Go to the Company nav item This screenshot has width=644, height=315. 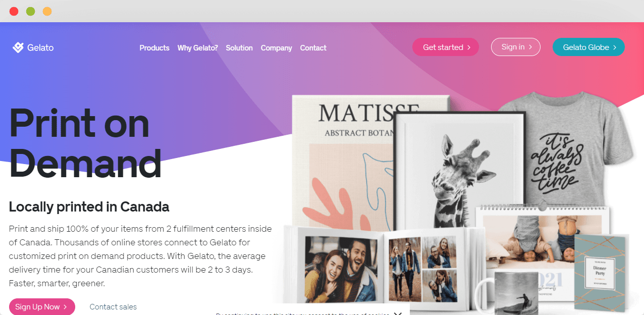[x=277, y=48]
